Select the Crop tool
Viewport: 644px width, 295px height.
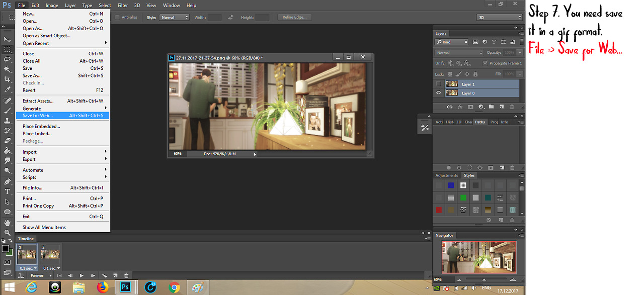(x=7, y=79)
